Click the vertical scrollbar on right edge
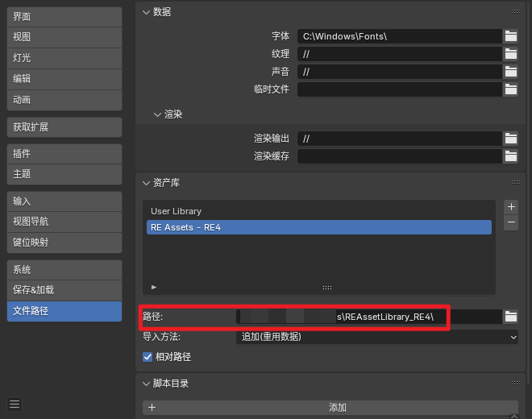Screen dimensions: 532x419 [x=529, y=192]
